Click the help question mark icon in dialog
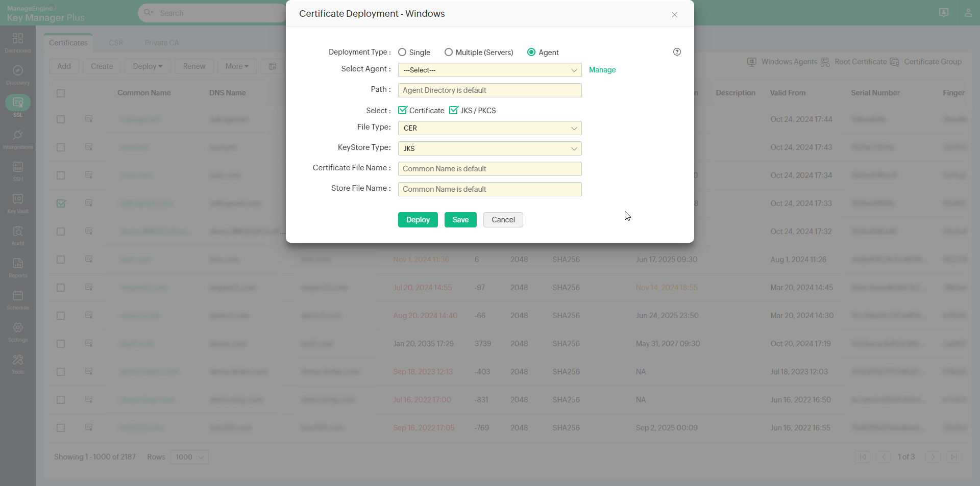980x486 pixels. coord(677,52)
